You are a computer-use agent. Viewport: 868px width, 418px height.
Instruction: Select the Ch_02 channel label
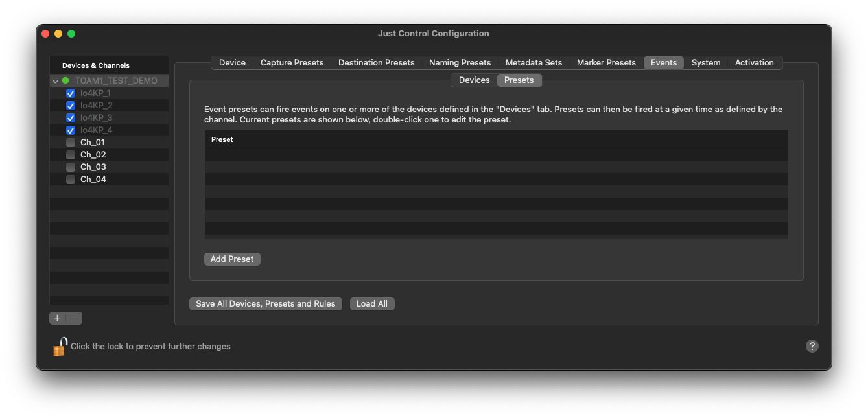point(93,155)
